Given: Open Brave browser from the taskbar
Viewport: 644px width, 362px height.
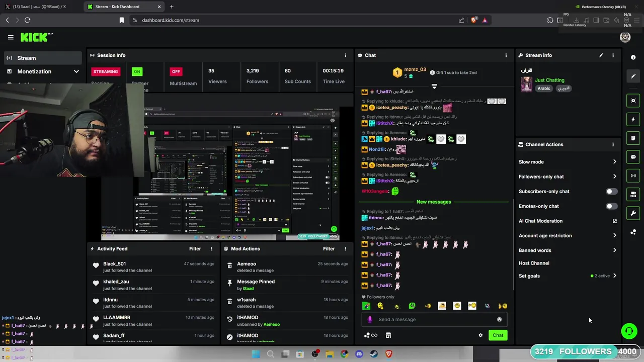Looking at the screenshot, I should [x=388, y=354].
